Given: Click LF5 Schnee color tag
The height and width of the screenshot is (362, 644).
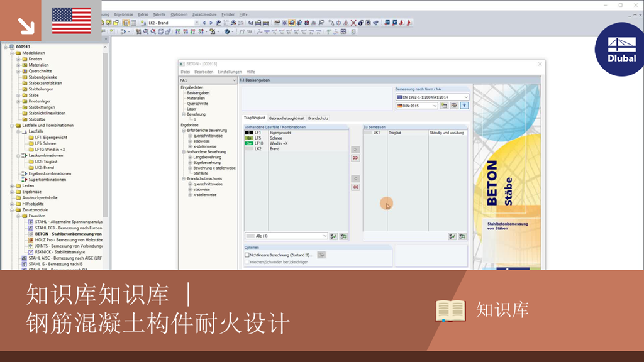Looking at the screenshot, I should click(x=248, y=138).
